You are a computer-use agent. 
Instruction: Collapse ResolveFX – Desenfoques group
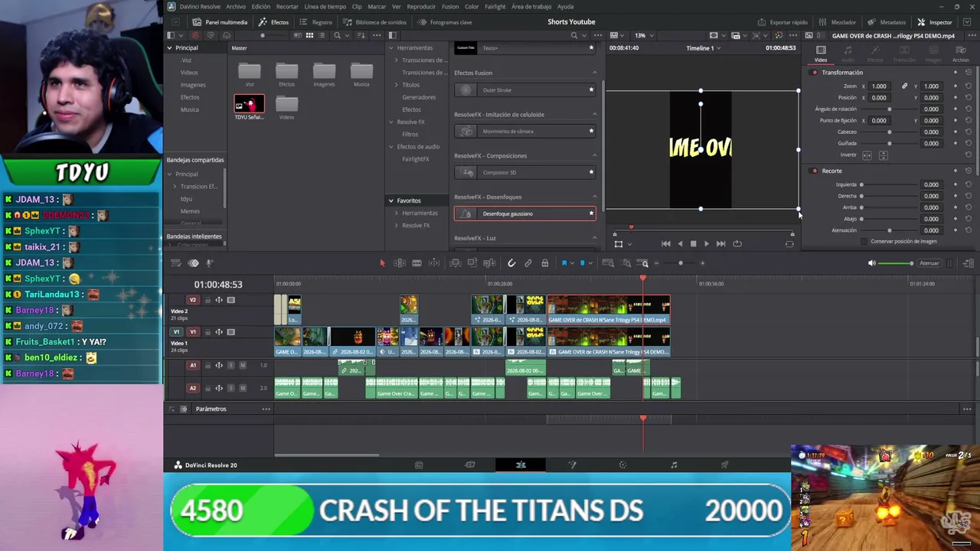(595, 197)
